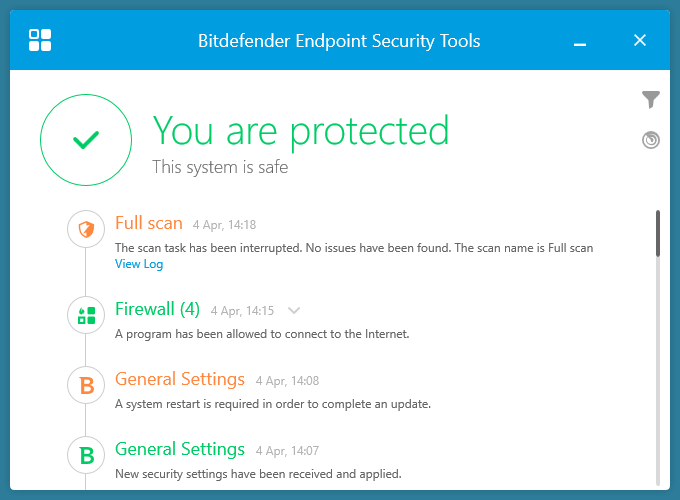
Task: Minimize the Bitdefender window
Action: coord(580,41)
